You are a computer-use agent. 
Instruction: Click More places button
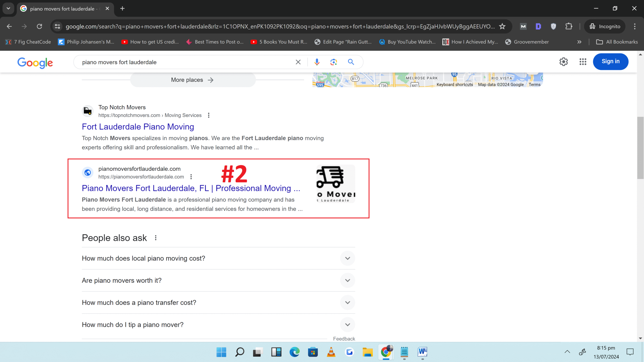193,80
